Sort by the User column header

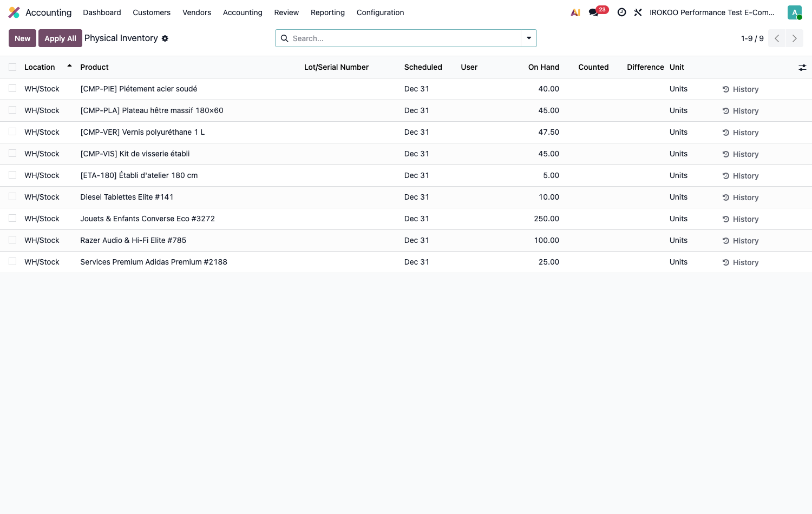(x=469, y=67)
